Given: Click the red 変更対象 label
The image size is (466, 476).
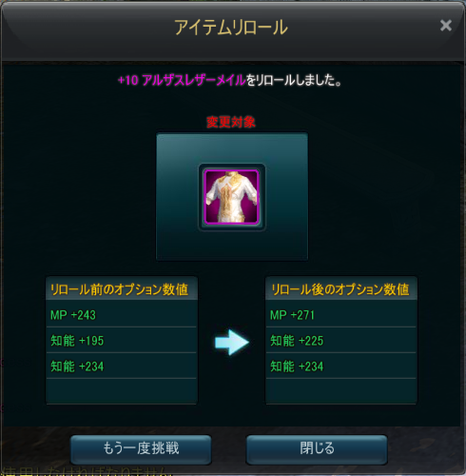Looking at the screenshot, I should (231, 122).
